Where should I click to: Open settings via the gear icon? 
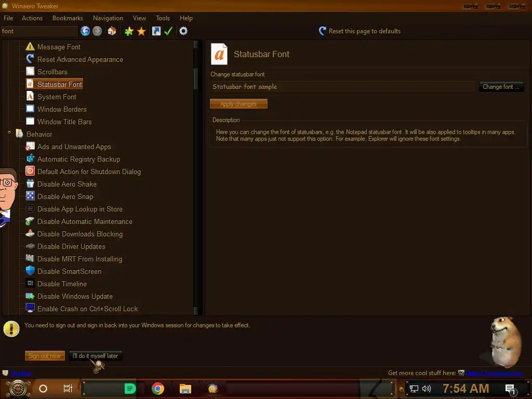tap(183, 31)
